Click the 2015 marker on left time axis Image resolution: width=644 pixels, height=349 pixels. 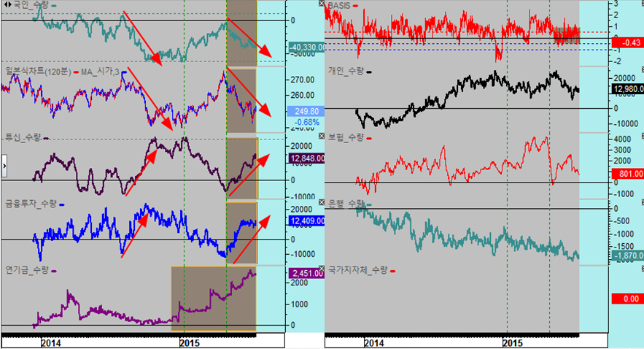tap(189, 342)
